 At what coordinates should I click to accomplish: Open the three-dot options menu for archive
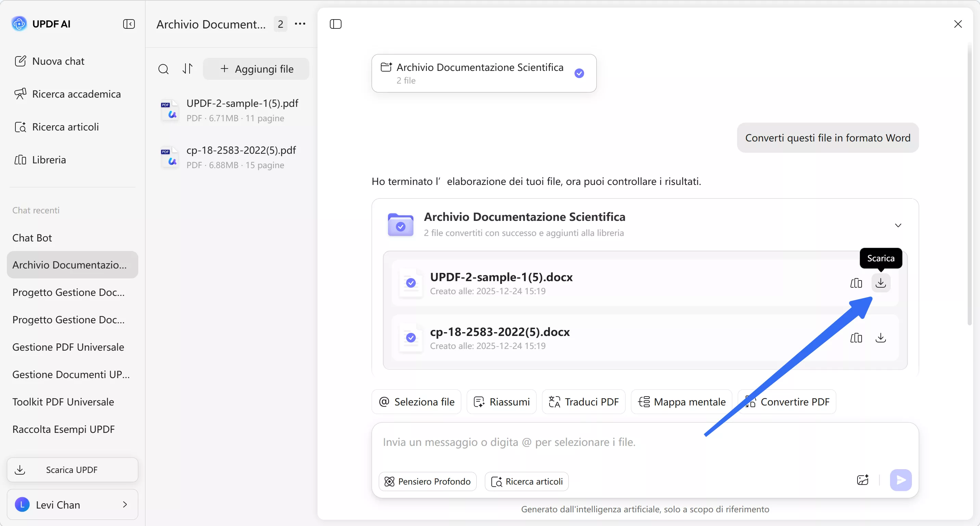click(x=300, y=24)
